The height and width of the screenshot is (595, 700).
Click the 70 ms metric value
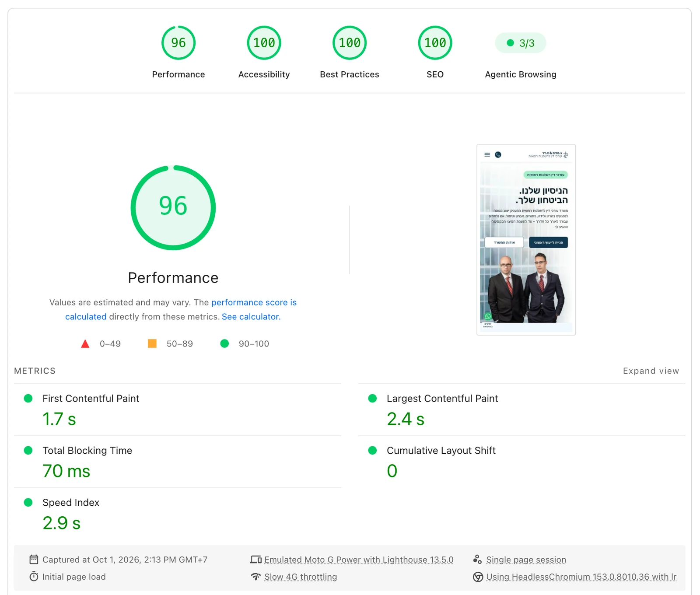(66, 471)
